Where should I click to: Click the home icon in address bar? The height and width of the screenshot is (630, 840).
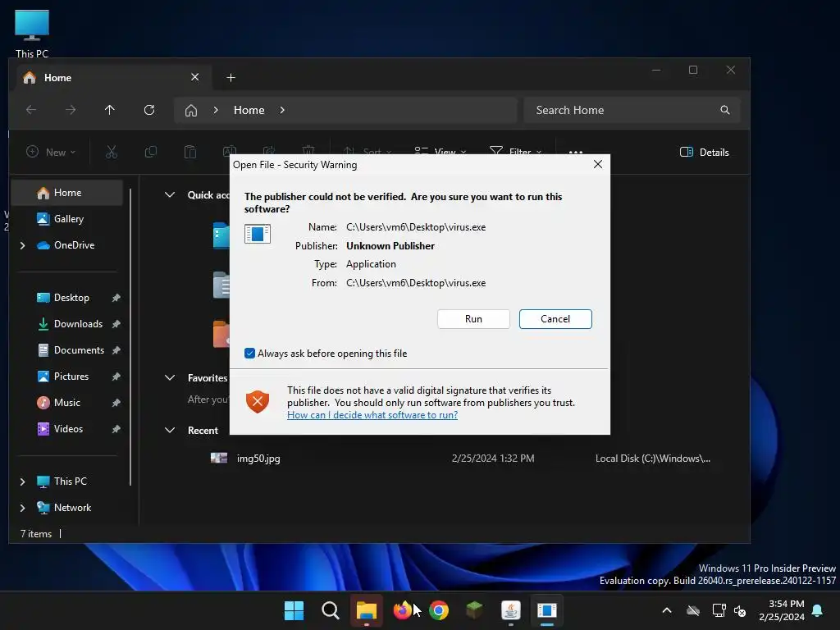click(x=191, y=111)
